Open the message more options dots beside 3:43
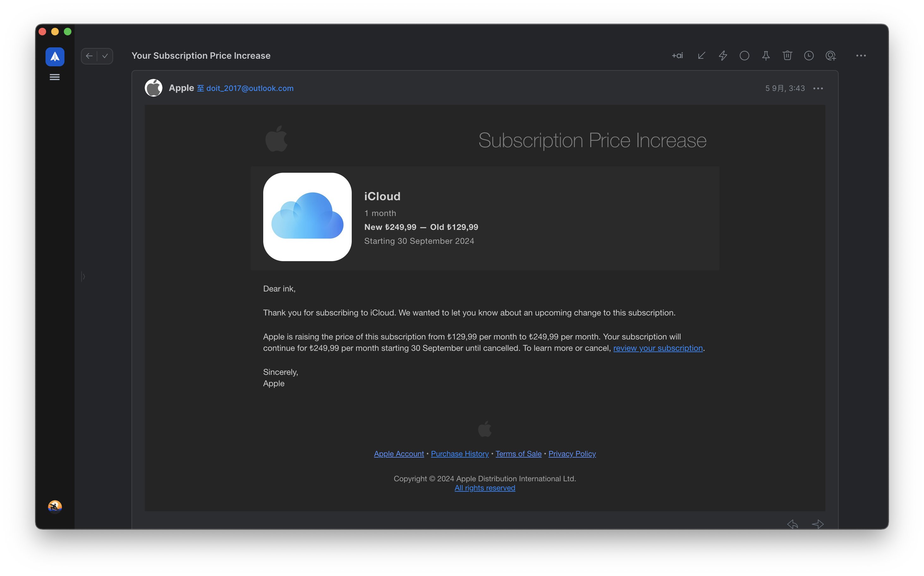 [818, 88]
